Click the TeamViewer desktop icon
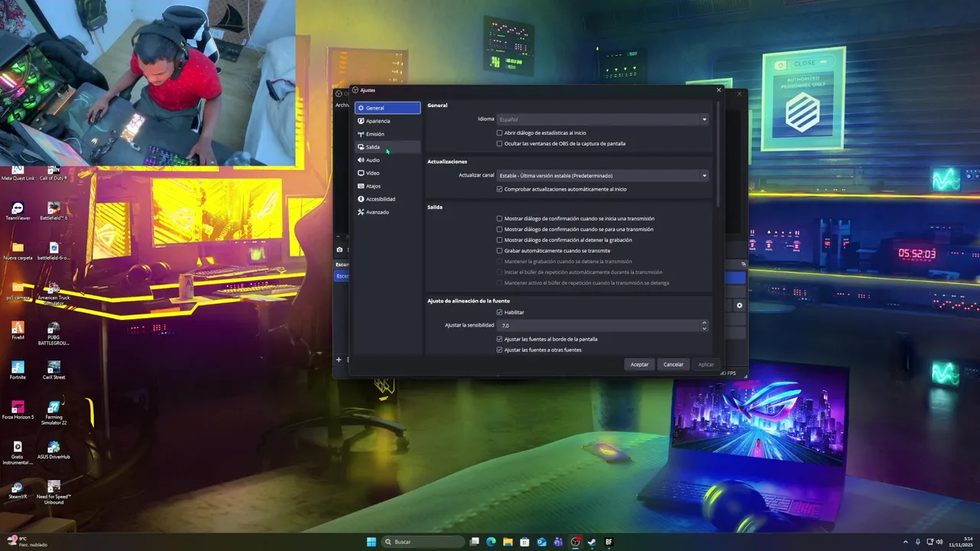 click(18, 211)
